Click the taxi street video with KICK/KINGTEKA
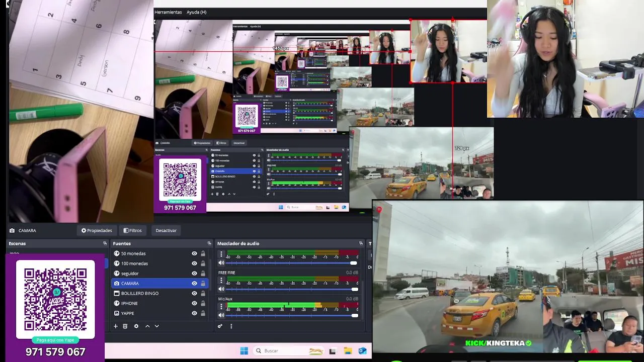The height and width of the screenshot is (362, 644). (x=508, y=277)
